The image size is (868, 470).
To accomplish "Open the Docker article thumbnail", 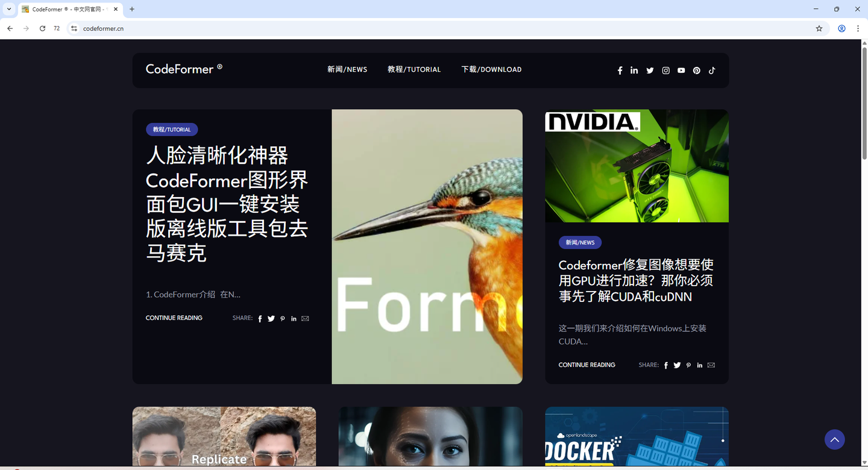I will click(637, 436).
